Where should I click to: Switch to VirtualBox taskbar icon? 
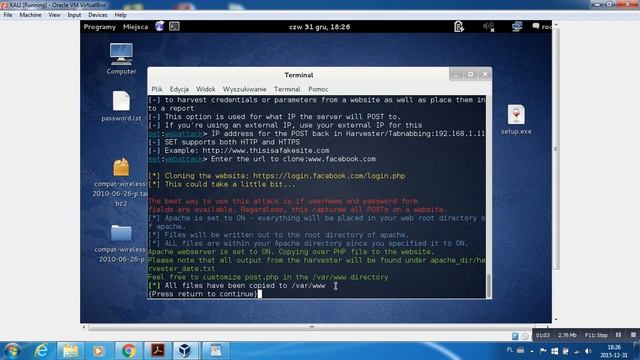(x=184, y=351)
